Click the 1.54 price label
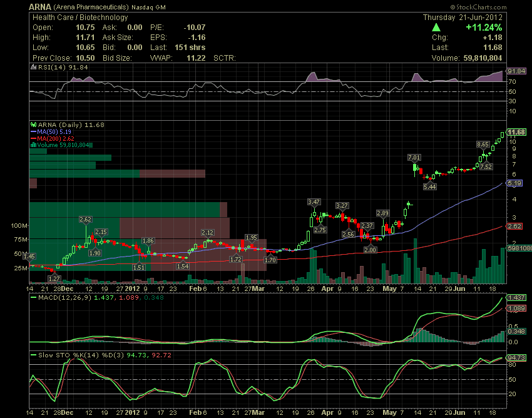This screenshot has height=418, width=532. pos(183,266)
